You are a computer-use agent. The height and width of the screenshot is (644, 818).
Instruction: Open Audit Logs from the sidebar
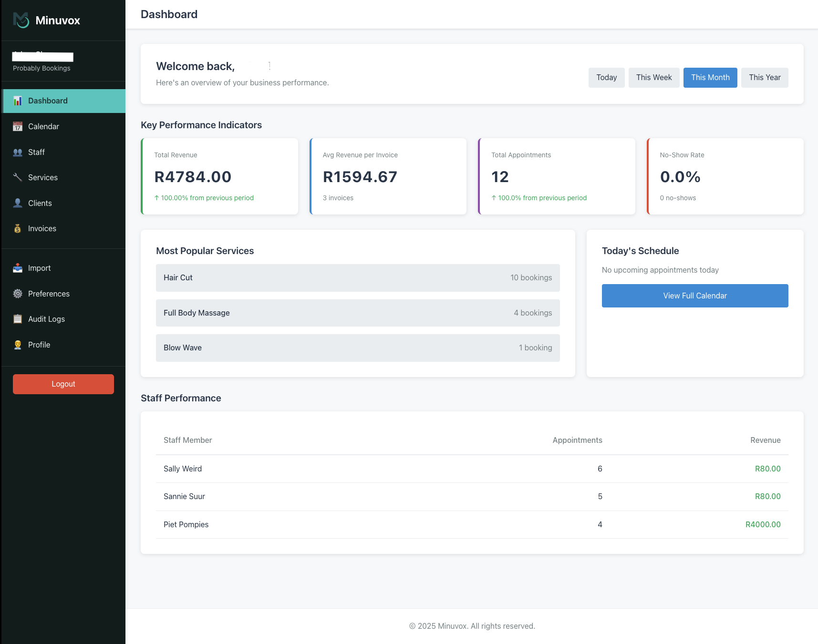(x=46, y=319)
